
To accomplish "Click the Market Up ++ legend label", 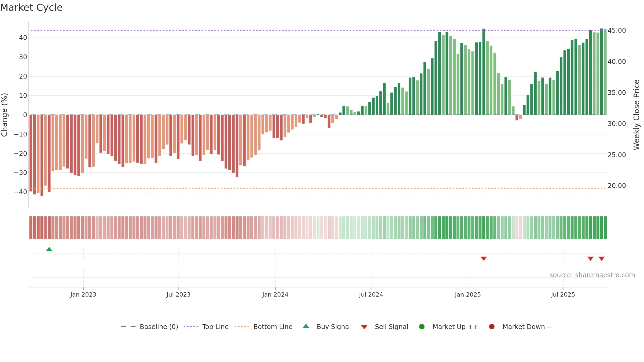I will [455, 327].
